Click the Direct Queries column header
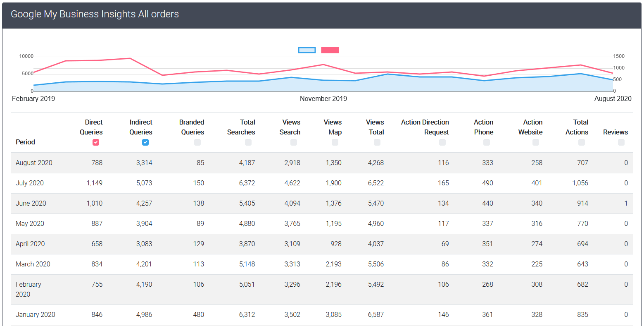This screenshot has width=644, height=326. (91, 127)
